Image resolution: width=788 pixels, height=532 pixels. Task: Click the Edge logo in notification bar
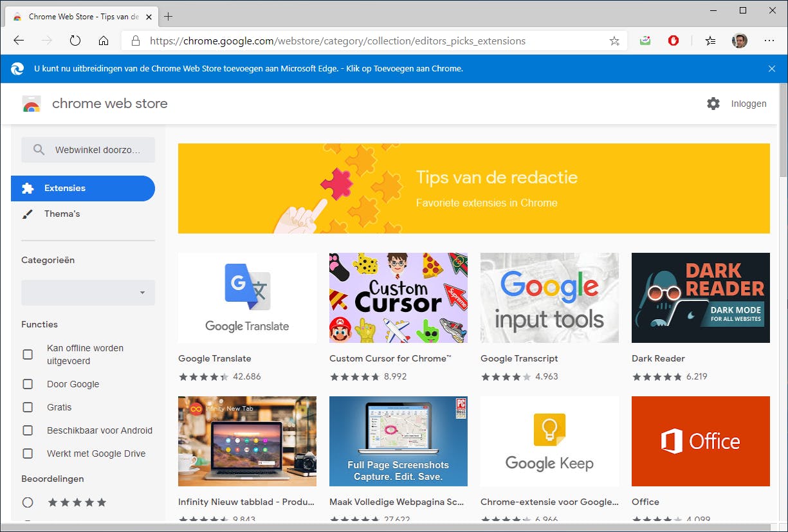tap(18, 69)
